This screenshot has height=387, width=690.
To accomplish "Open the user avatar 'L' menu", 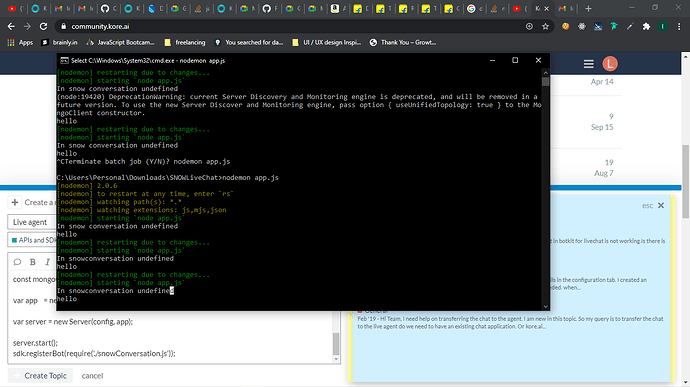I will point(610,64).
